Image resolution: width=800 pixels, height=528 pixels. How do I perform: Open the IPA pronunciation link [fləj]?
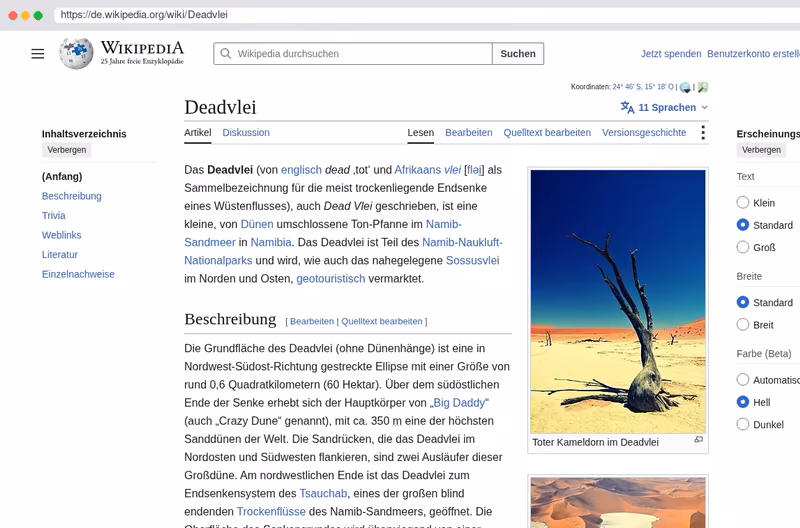coord(474,170)
